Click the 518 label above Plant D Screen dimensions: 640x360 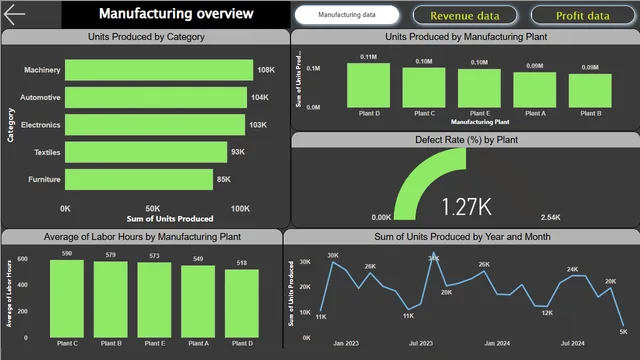(242, 263)
